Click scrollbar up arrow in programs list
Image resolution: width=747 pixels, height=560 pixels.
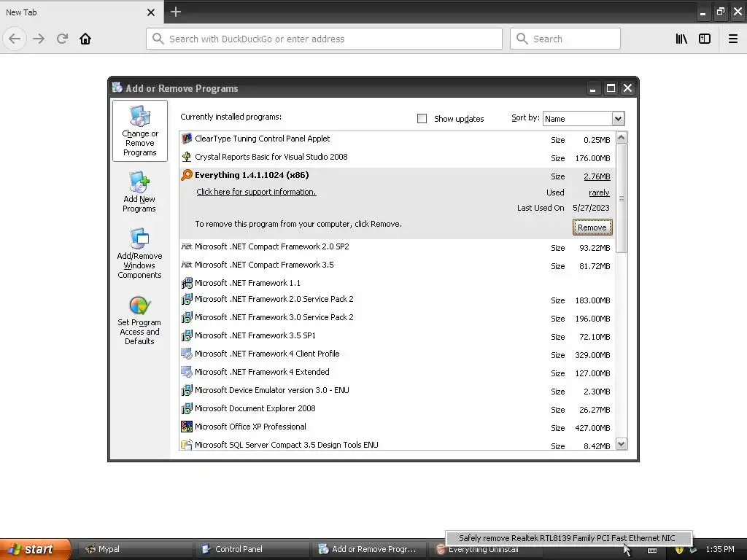[622, 138]
